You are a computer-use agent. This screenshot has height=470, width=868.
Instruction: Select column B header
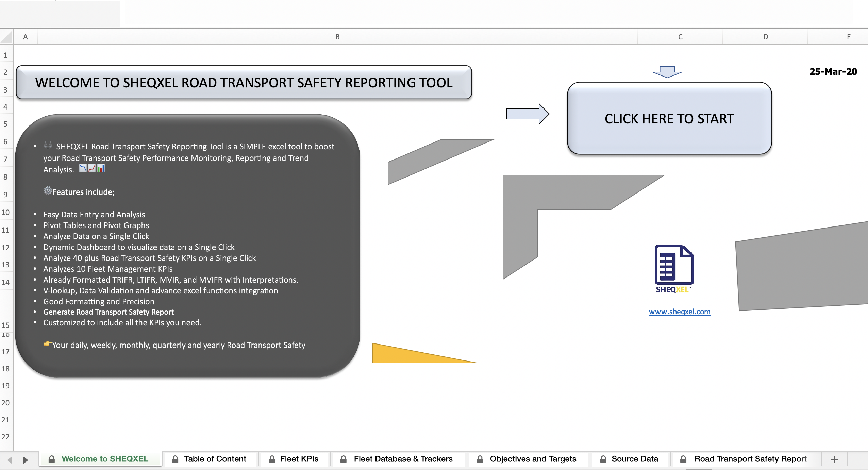[x=337, y=37]
